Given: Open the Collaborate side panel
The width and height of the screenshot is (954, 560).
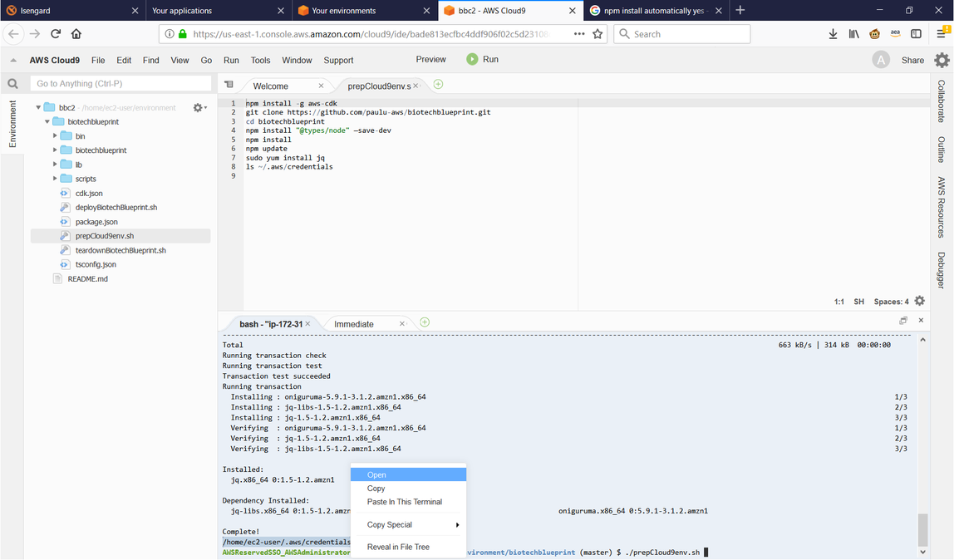Looking at the screenshot, I should 942,101.
